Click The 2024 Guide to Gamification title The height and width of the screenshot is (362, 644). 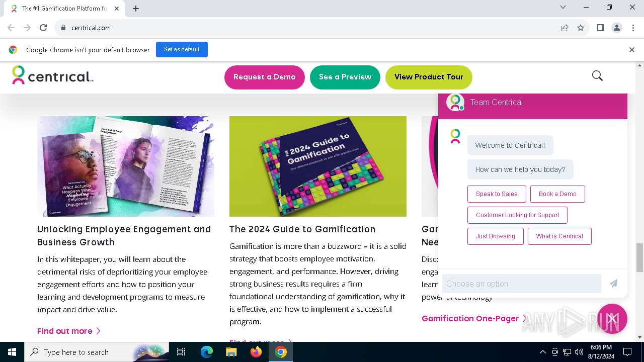point(302,229)
